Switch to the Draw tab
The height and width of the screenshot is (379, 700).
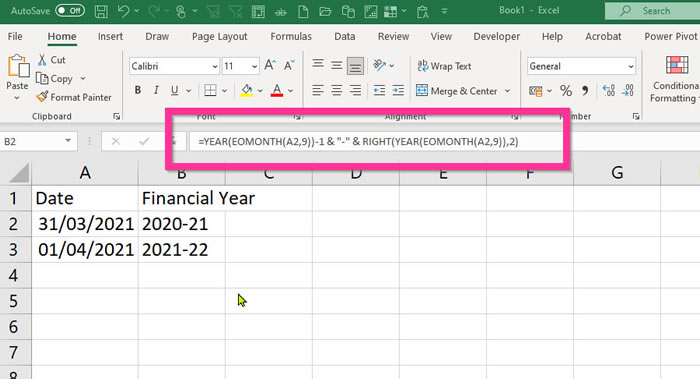pyautogui.click(x=157, y=37)
